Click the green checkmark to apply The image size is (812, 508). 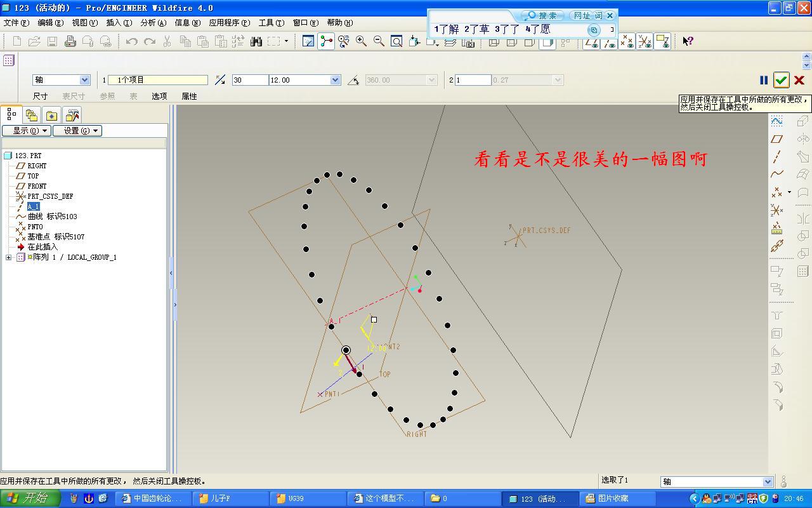[782, 80]
